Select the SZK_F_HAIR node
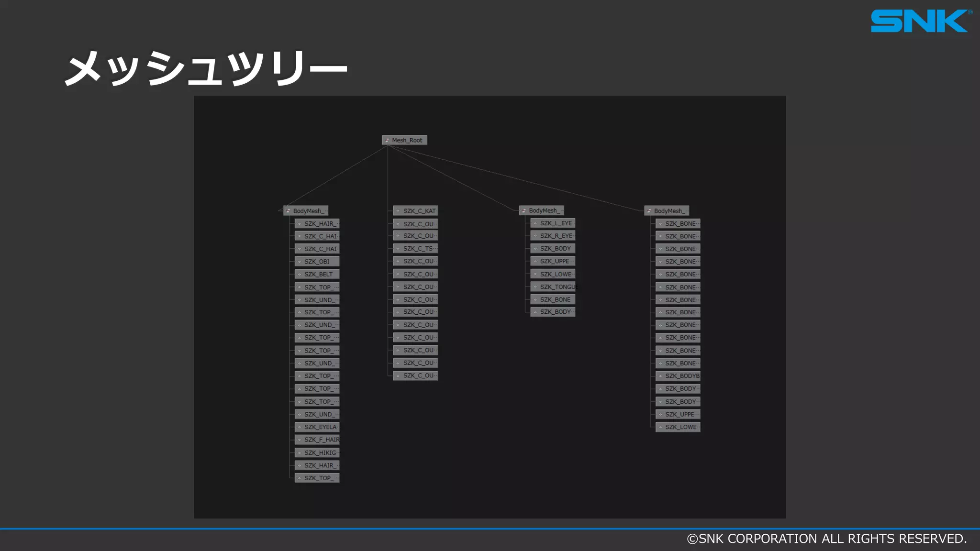The image size is (980, 551). click(x=322, y=440)
